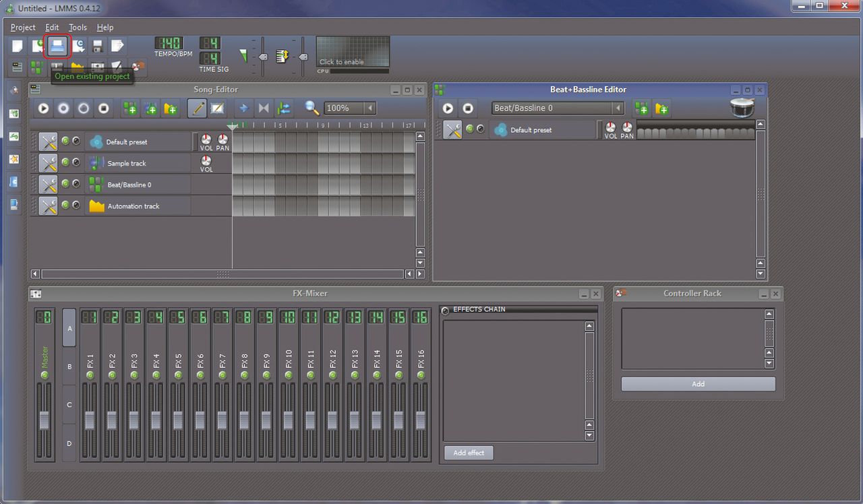Switch to FX bank B in FX-Mixer
The height and width of the screenshot is (504, 863).
[69, 367]
